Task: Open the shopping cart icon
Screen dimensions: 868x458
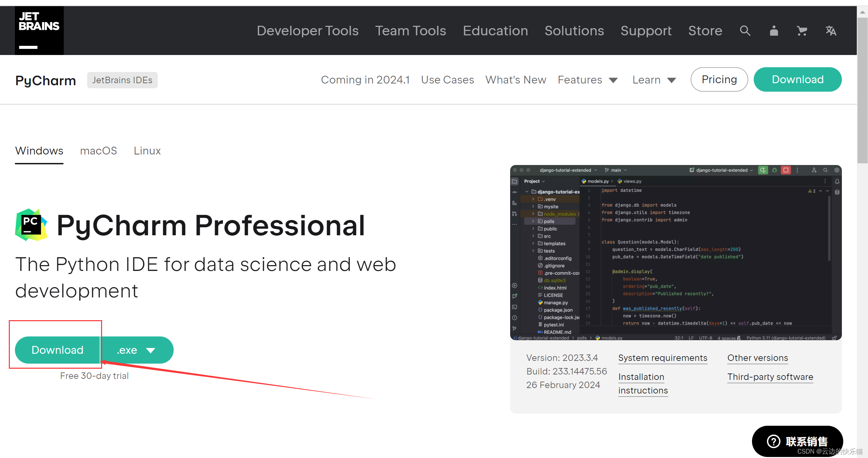Action: [x=802, y=31]
